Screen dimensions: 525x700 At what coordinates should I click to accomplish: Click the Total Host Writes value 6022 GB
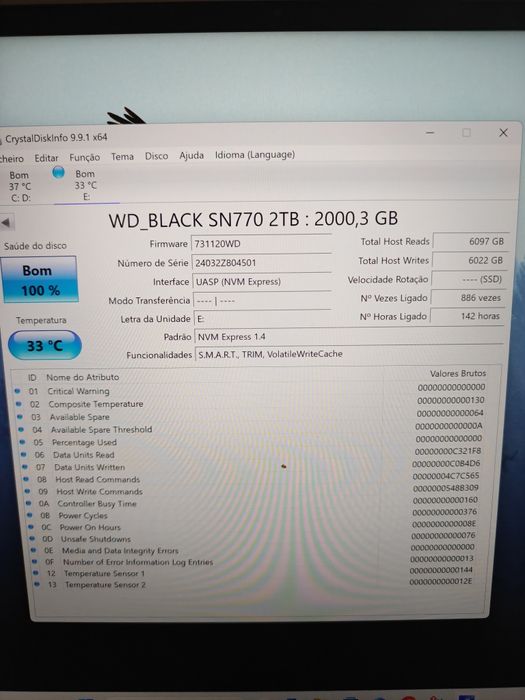470,260
